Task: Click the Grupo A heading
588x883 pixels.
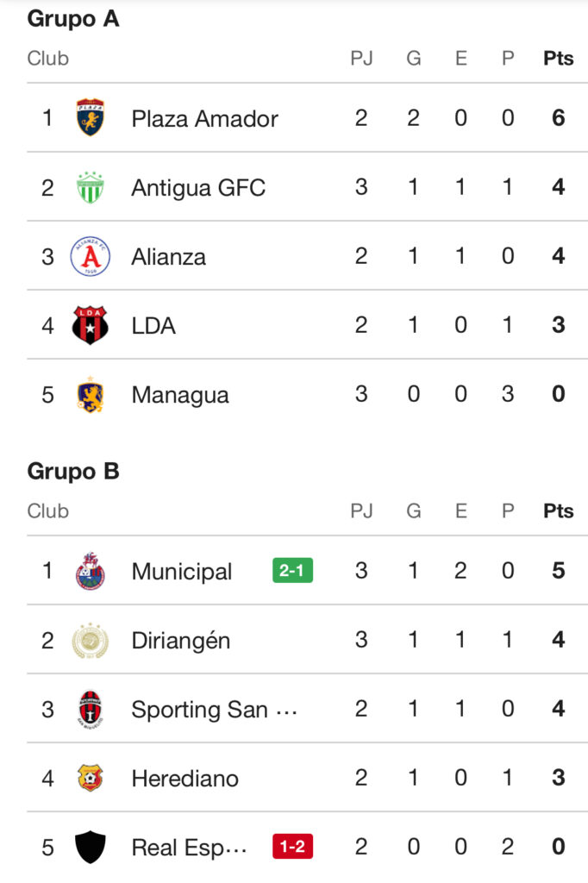Action: tap(73, 19)
